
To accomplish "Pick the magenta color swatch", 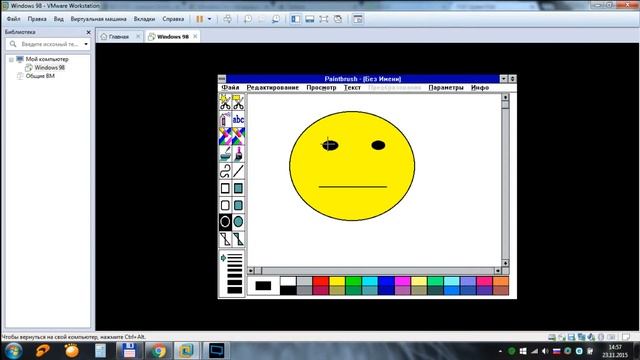I will pyautogui.click(x=402, y=281).
